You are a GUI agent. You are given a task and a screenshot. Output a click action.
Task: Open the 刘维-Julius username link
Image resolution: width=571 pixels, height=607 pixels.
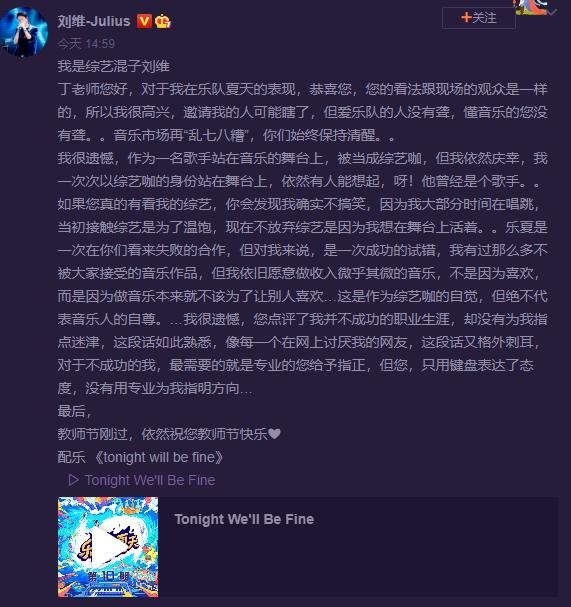tap(94, 21)
